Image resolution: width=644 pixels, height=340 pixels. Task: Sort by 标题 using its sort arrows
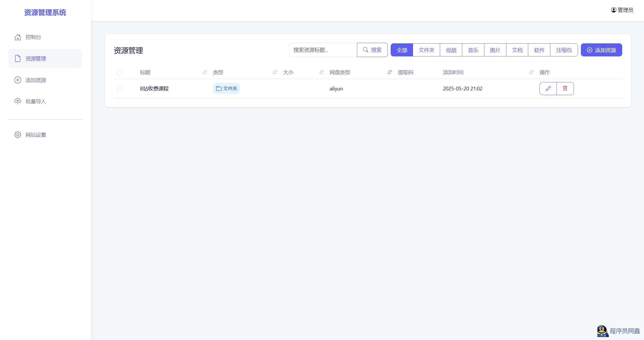[205, 72]
